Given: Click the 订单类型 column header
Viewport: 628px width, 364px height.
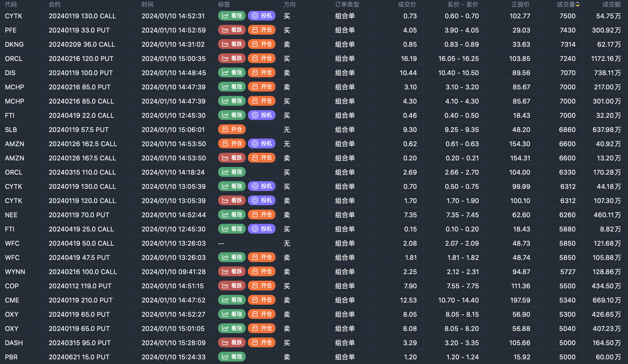Looking at the screenshot, I should pos(347,5).
